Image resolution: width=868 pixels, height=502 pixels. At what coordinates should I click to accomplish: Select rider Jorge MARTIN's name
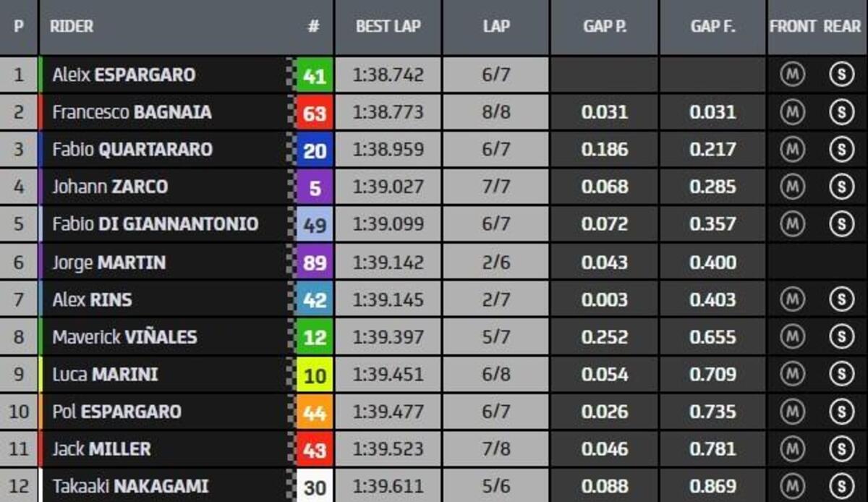coord(109,263)
